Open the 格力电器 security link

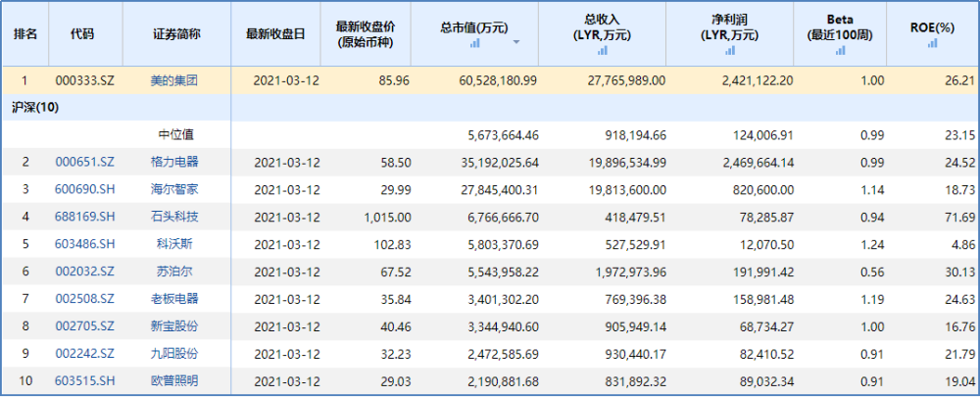click(x=176, y=162)
